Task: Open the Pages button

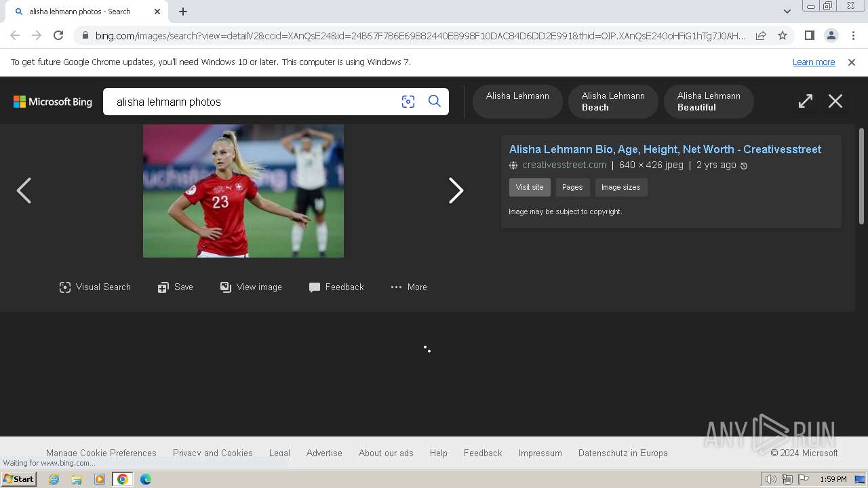Action: pos(572,188)
